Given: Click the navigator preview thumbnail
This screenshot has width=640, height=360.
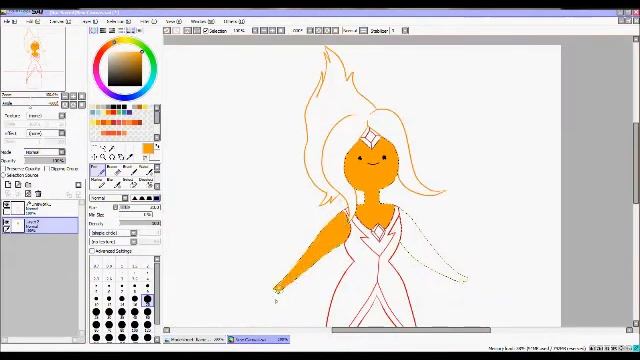Looking at the screenshot, I should click(x=33, y=58).
